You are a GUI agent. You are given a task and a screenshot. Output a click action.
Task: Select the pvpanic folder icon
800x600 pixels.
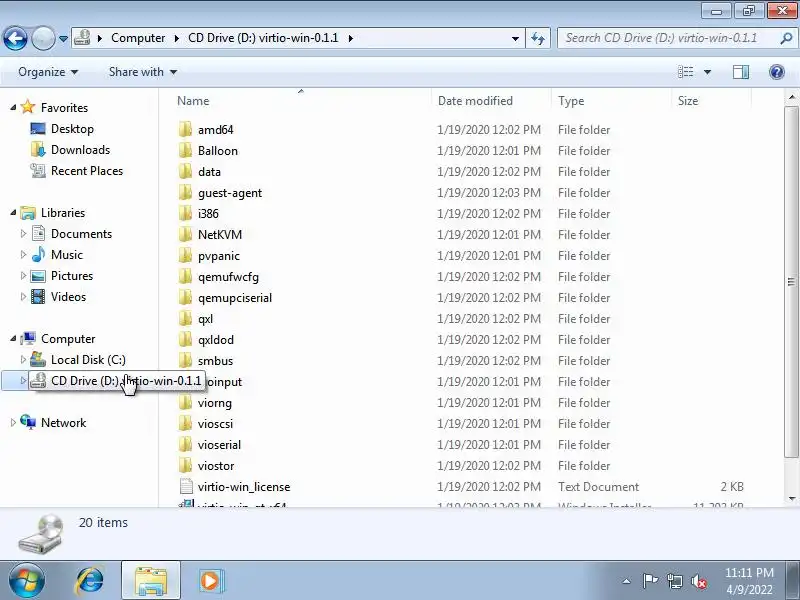pos(186,256)
